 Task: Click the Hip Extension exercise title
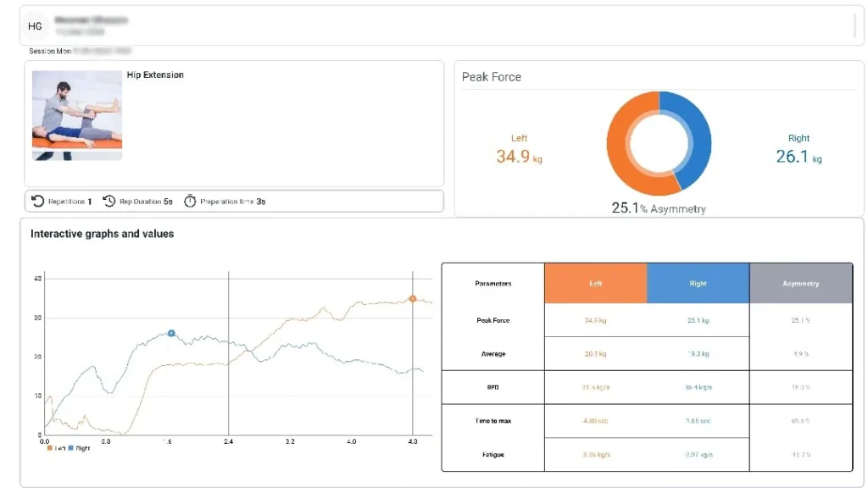click(x=155, y=75)
